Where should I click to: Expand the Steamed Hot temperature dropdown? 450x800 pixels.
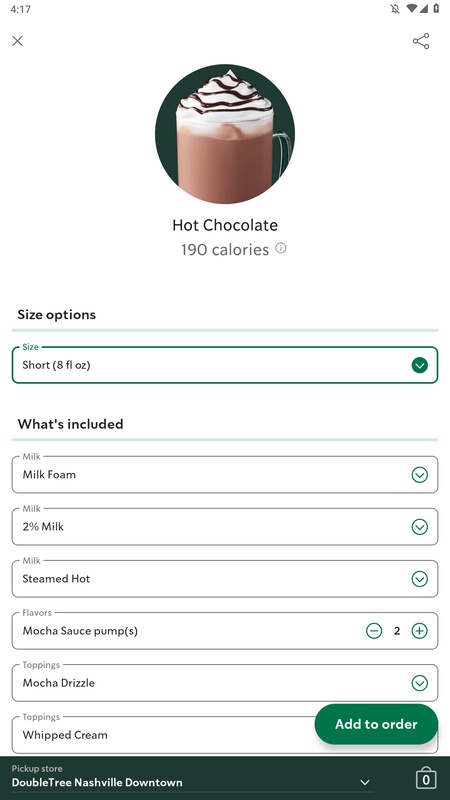coord(224,579)
